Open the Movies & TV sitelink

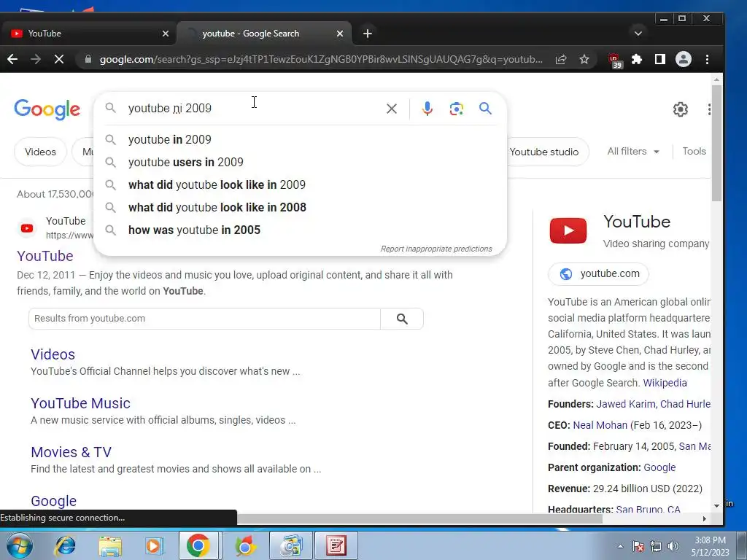(x=71, y=452)
